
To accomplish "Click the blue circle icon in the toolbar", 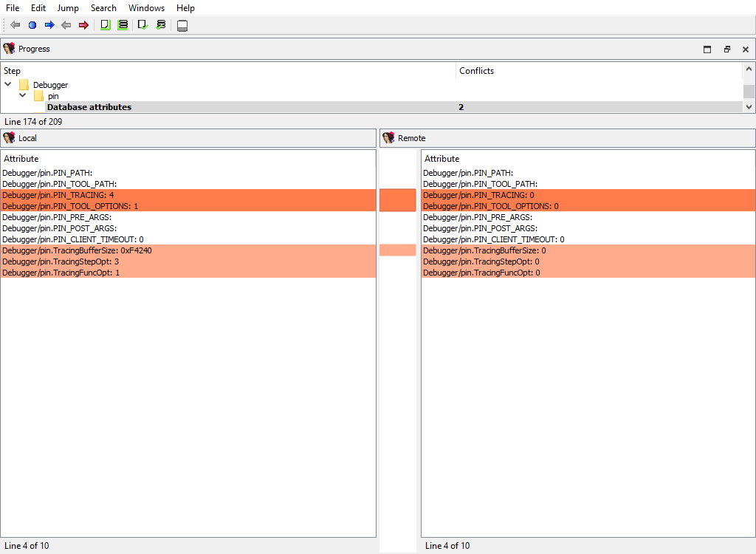I will (x=32, y=25).
